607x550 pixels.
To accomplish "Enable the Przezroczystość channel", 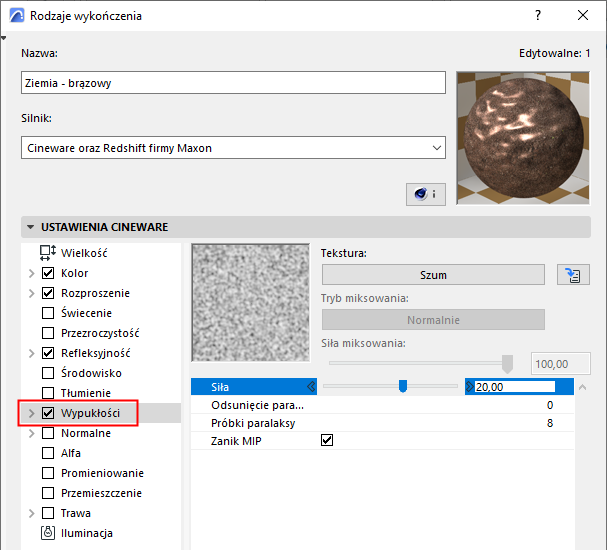I will click(48, 333).
